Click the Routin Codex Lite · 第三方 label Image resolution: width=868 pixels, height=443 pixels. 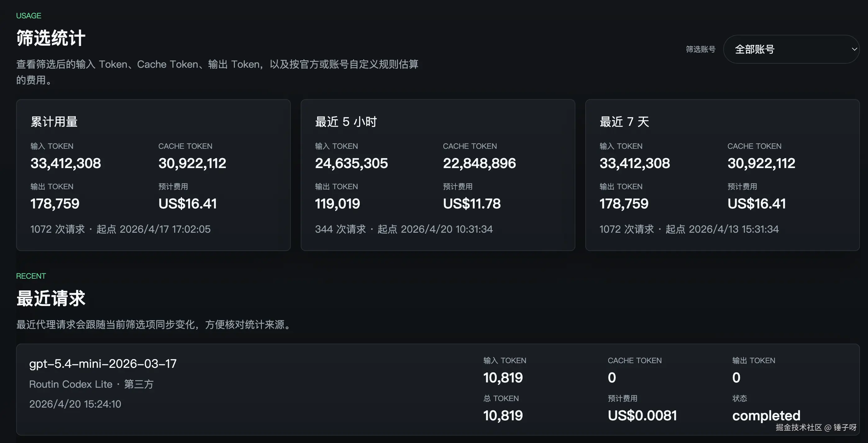coord(91,384)
